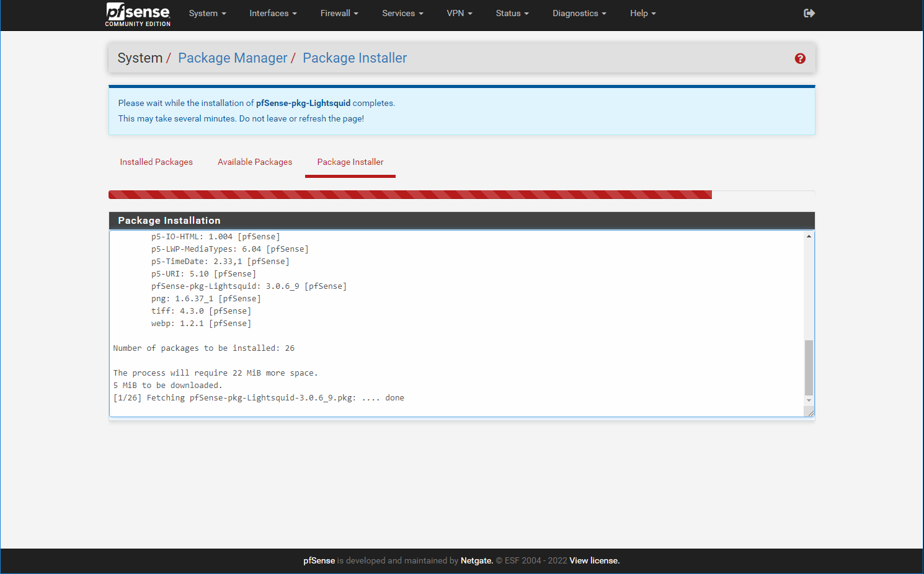The image size is (924, 574).
Task: Expand the Interfaces menu
Action: click(x=273, y=13)
